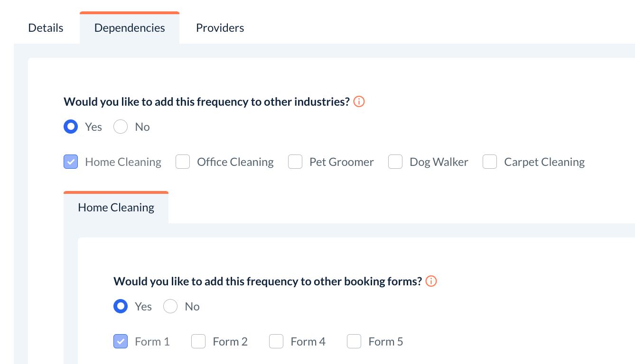The height and width of the screenshot is (364, 635).
Task: Select Yes for adding to other industries
Action: [71, 127]
